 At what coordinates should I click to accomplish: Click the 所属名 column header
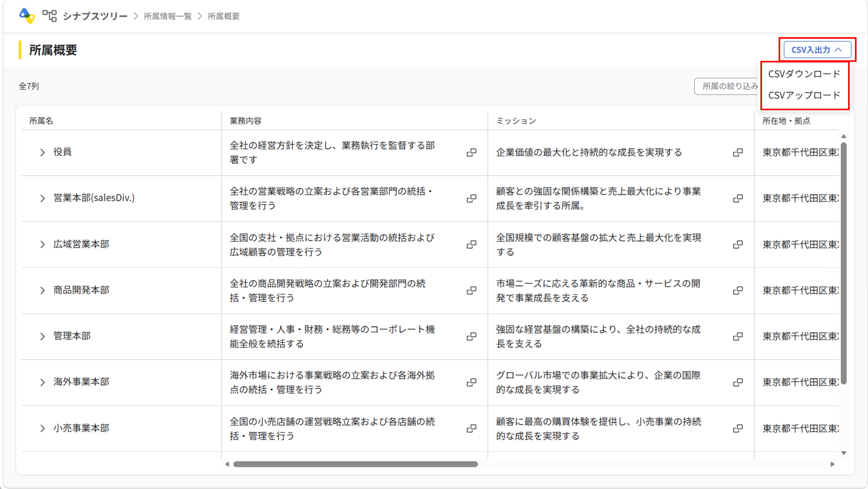pos(41,121)
